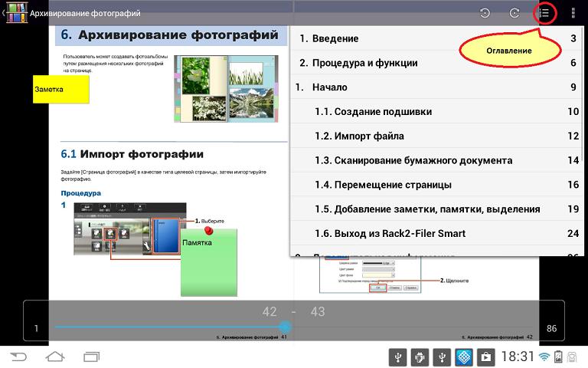
Task: Tap page number 43 indicator
Action: (317, 312)
